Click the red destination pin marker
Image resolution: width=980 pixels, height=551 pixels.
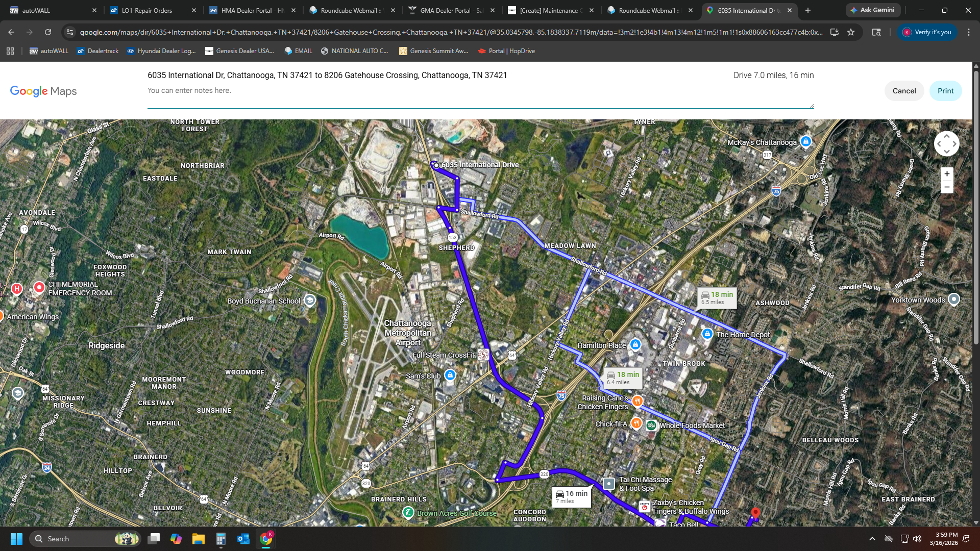tap(755, 512)
